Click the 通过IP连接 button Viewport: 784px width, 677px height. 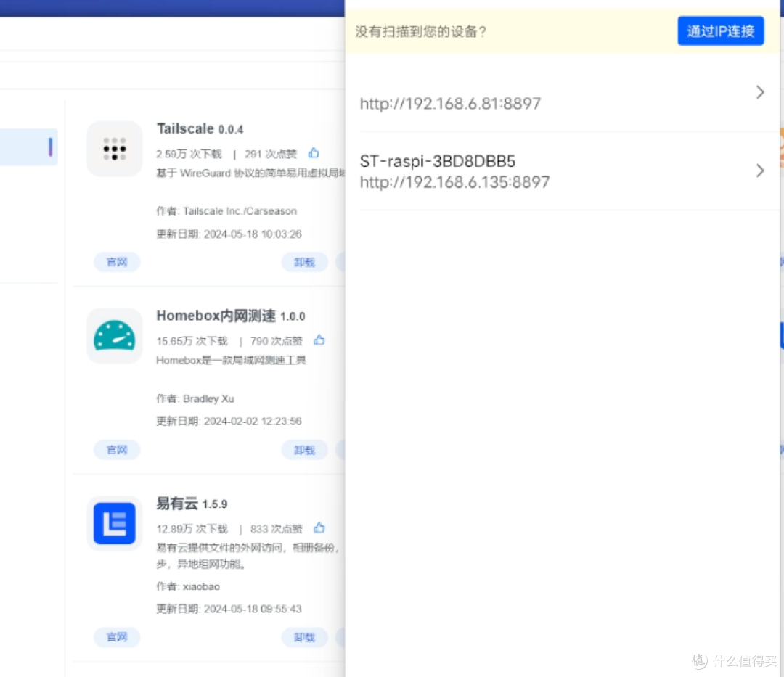[721, 31]
